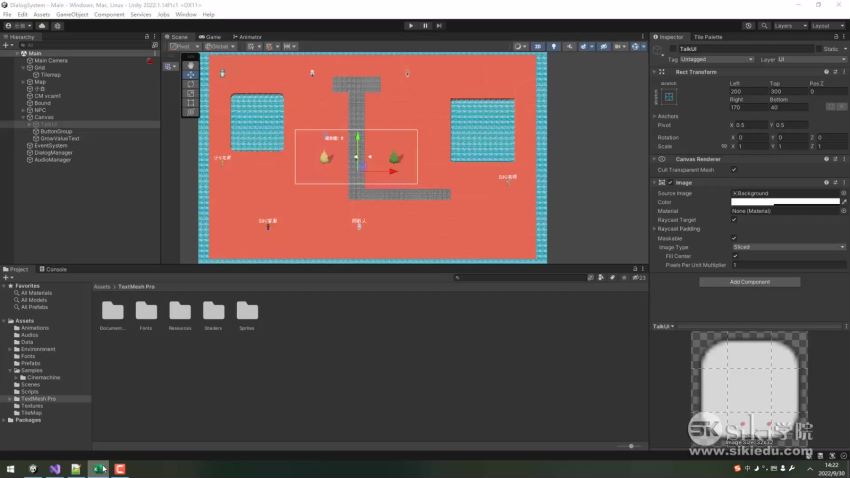Click the Add Component button

coord(749,282)
